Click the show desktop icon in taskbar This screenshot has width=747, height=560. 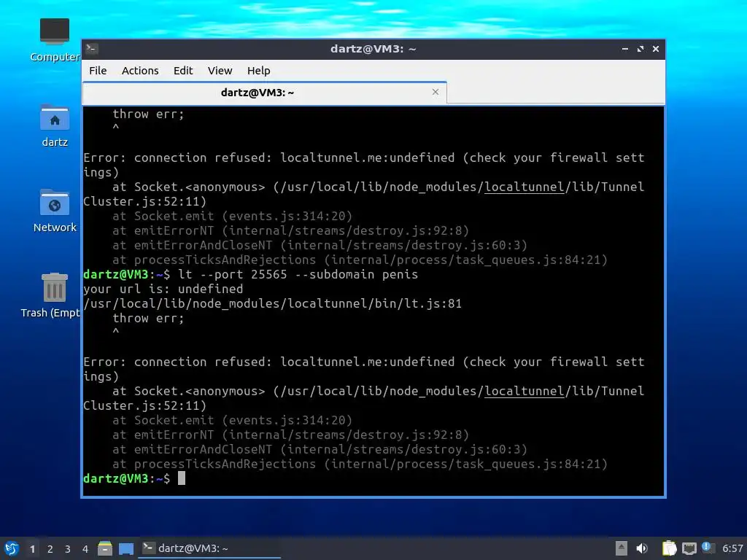[x=126, y=548]
